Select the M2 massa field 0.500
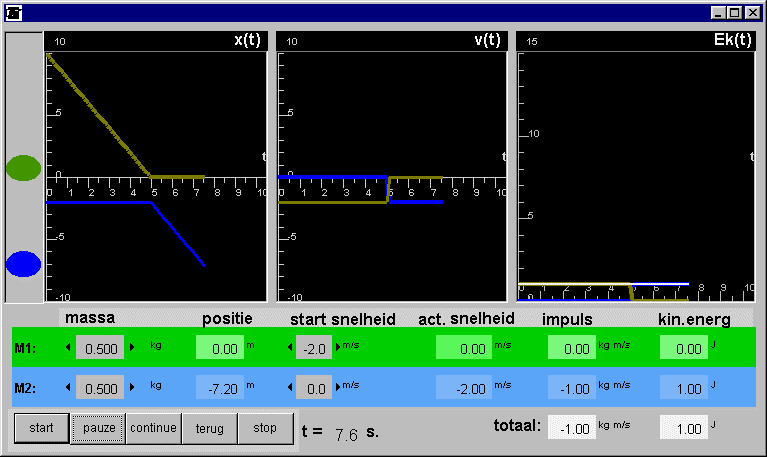The image size is (767, 457). (100, 387)
